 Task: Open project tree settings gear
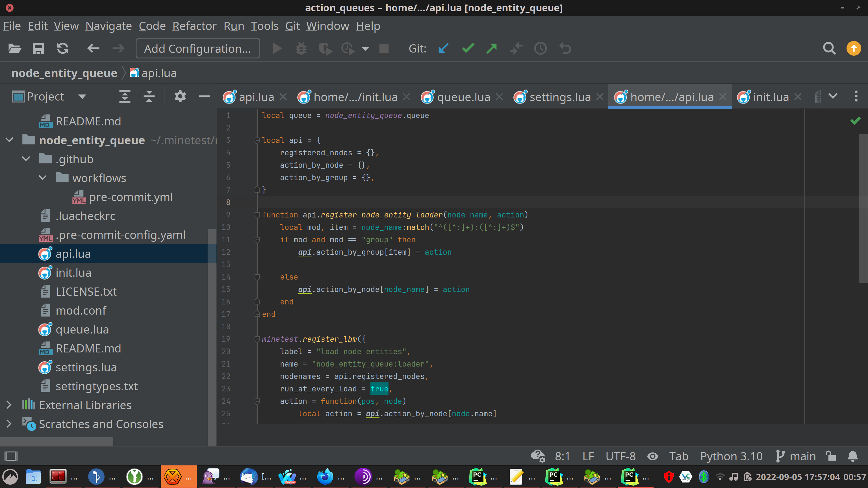(x=180, y=97)
